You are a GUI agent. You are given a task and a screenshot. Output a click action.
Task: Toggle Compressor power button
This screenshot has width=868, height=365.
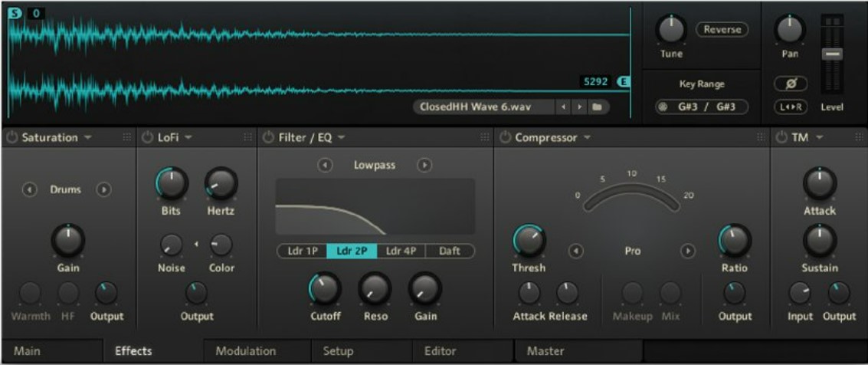click(505, 138)
